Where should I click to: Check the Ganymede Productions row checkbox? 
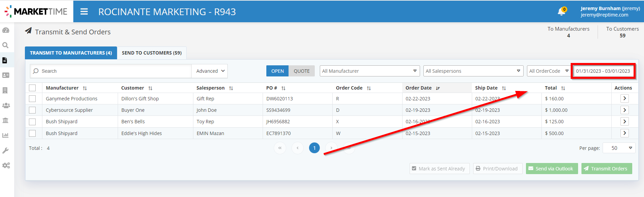click(x=32, y=99)
